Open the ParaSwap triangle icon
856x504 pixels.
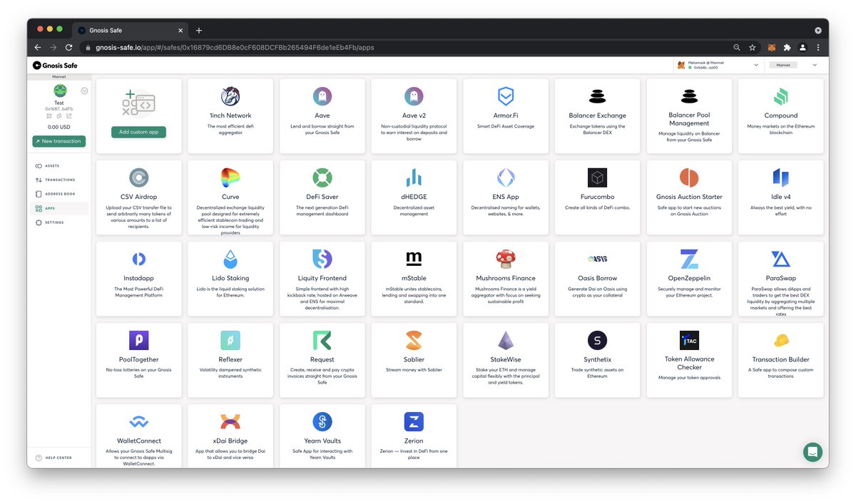pos(780,259)
